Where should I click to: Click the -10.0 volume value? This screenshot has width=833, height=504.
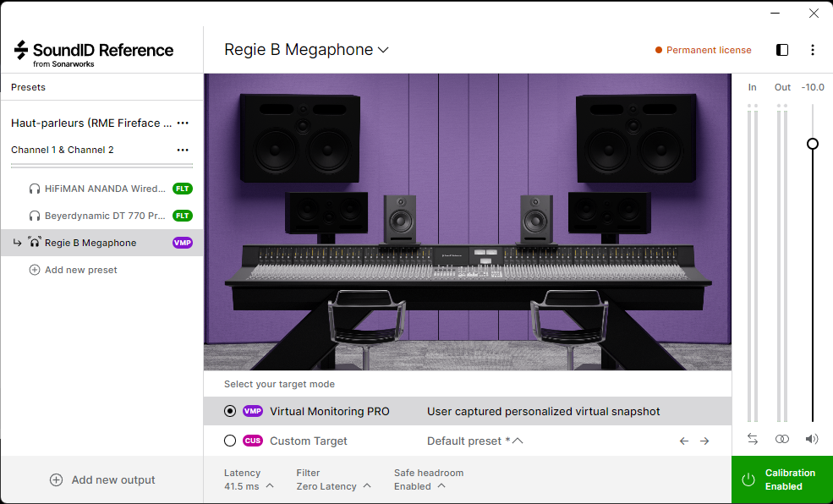(x=813, y=87)
